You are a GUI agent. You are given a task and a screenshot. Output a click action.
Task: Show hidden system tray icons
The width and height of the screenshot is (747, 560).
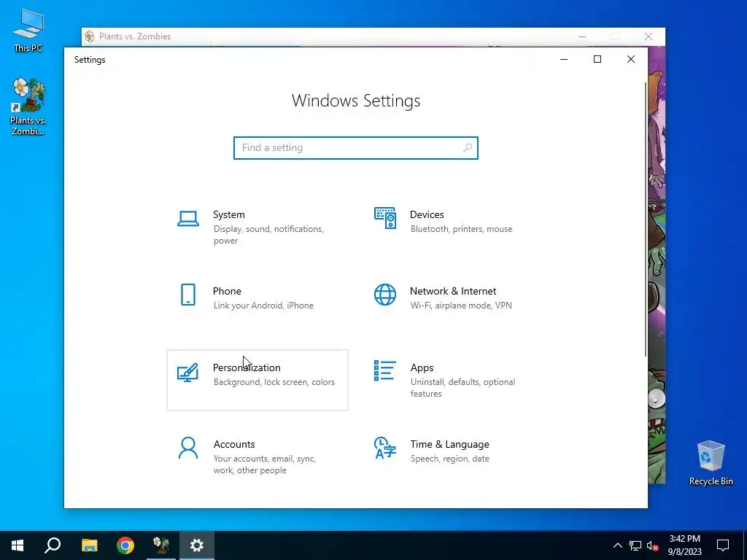point(617,545)
